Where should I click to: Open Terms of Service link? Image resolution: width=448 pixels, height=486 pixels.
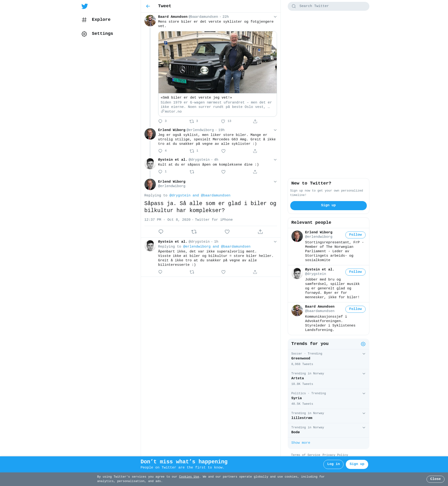click(306, 455)
